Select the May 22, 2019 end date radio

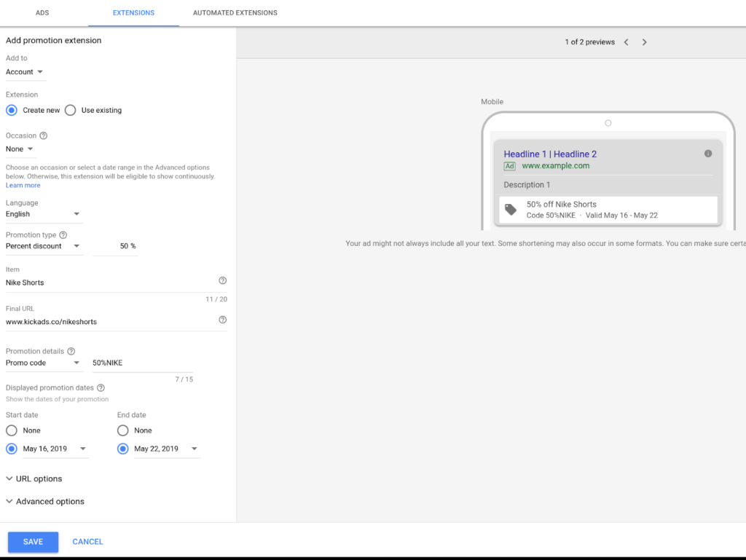(x=122, y=449)
